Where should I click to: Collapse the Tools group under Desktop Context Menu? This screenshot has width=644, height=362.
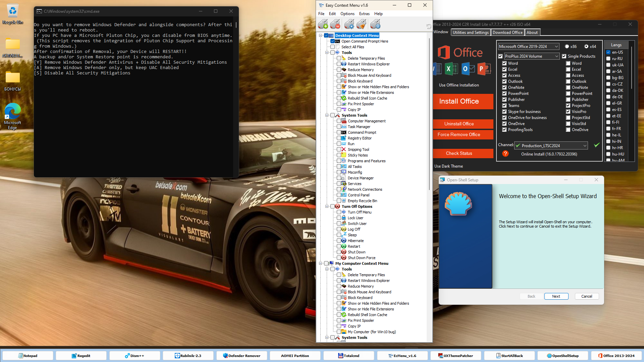click(327, 53)
